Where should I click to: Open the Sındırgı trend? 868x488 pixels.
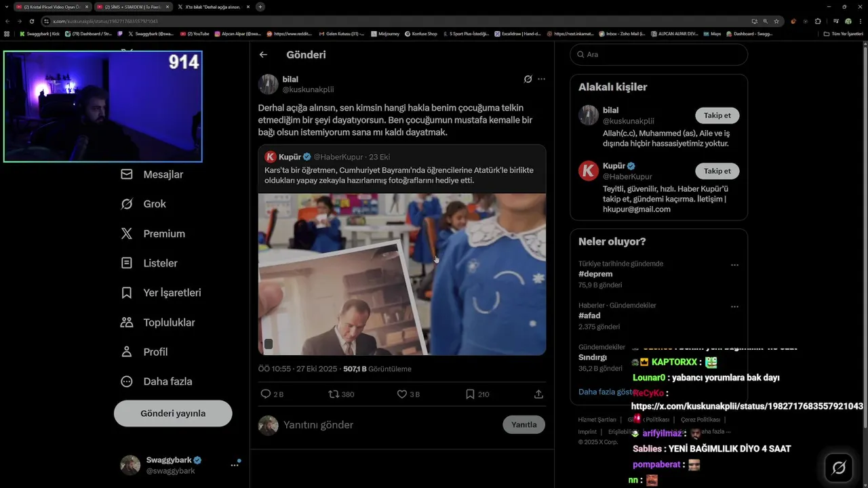(x=593, y=357)
